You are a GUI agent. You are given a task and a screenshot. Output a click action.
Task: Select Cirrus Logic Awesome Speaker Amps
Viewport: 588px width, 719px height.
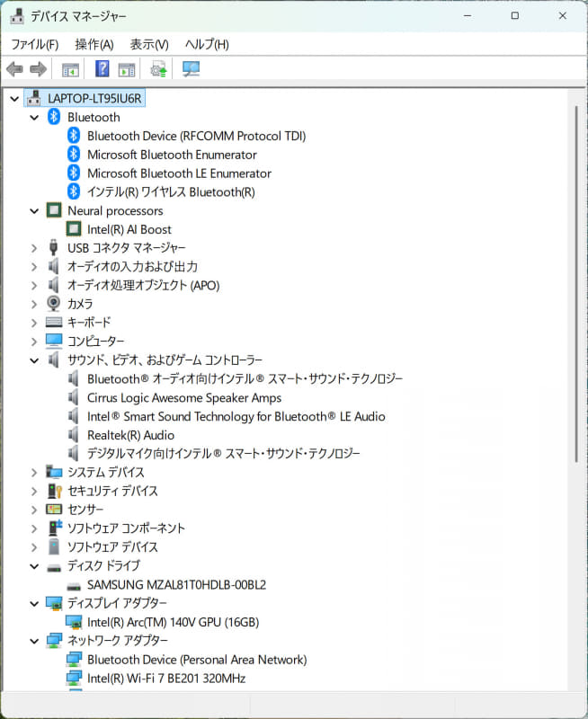pos(184,397)
